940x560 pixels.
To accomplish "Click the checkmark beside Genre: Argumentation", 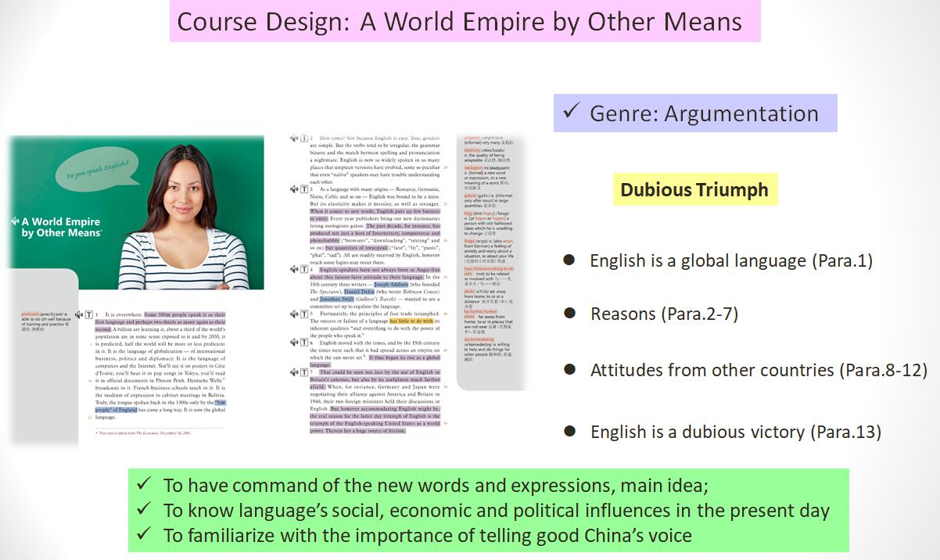I will 572,113.
